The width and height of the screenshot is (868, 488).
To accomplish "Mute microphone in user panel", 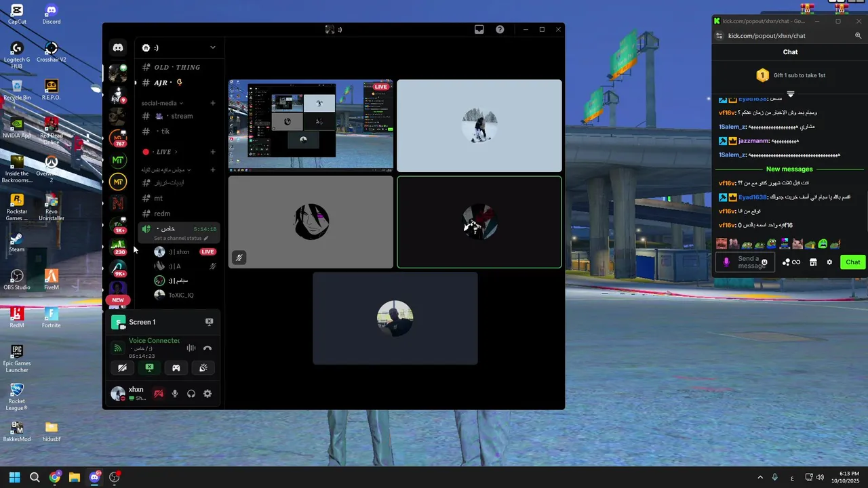I will point(175,394).
